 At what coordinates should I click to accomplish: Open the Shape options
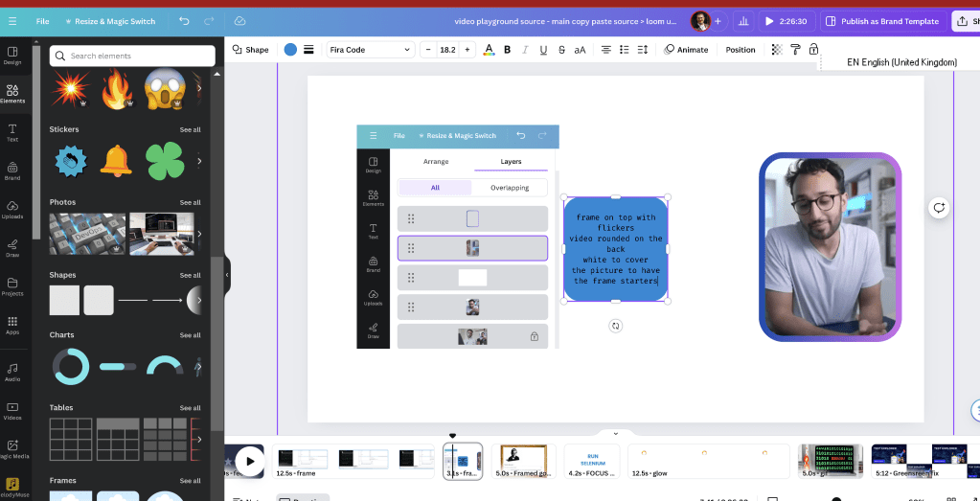coord(251,50)
